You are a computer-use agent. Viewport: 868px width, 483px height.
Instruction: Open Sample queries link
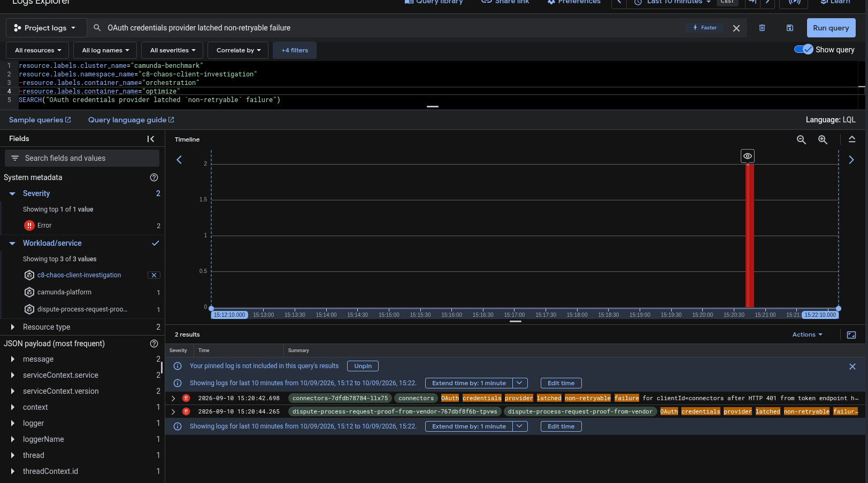(x=40, y=120)
